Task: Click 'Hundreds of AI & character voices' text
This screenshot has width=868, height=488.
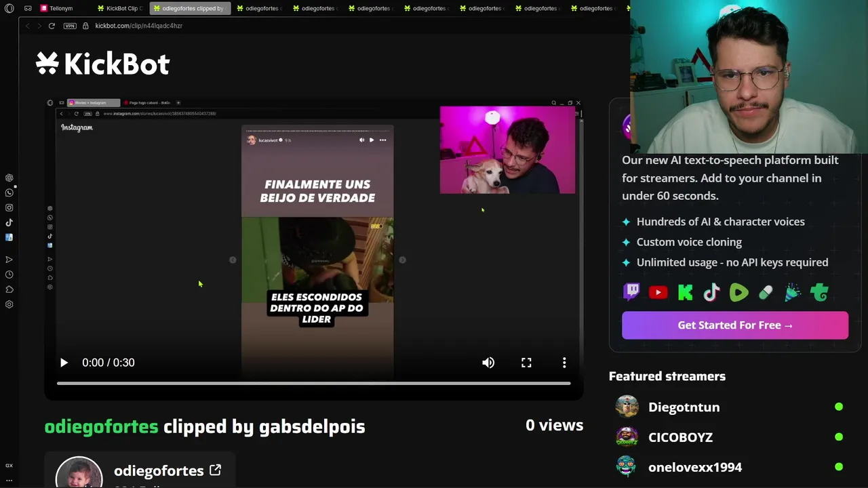Action: [720, 222]
